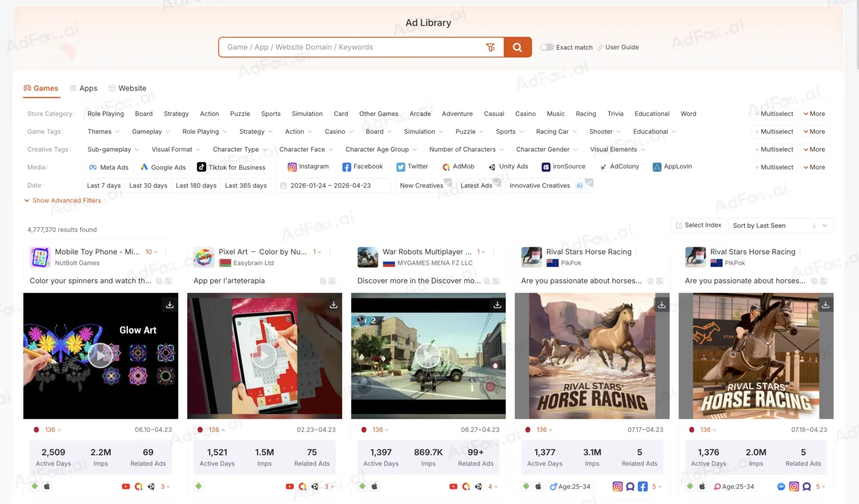The width and height of the screenshot is (859, 504).
Task: Expand the Shooter game tag dropdown
Action: click(x=605, y=131)
